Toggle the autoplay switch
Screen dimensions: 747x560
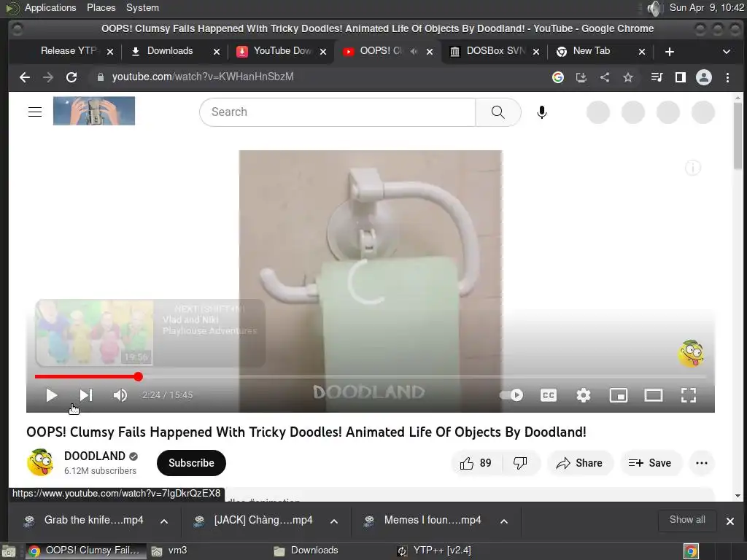point(511,395)
